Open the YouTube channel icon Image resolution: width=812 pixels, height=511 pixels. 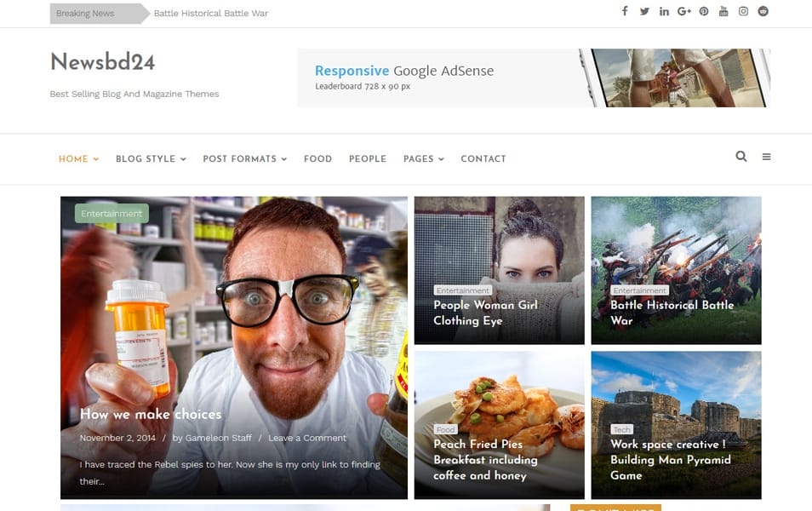(723, 12)
